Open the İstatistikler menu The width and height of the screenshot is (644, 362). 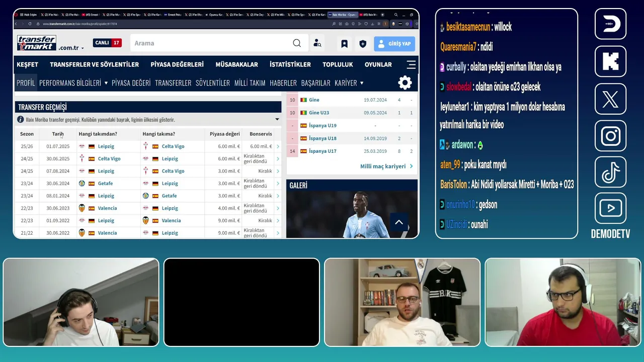click(290, 64)
